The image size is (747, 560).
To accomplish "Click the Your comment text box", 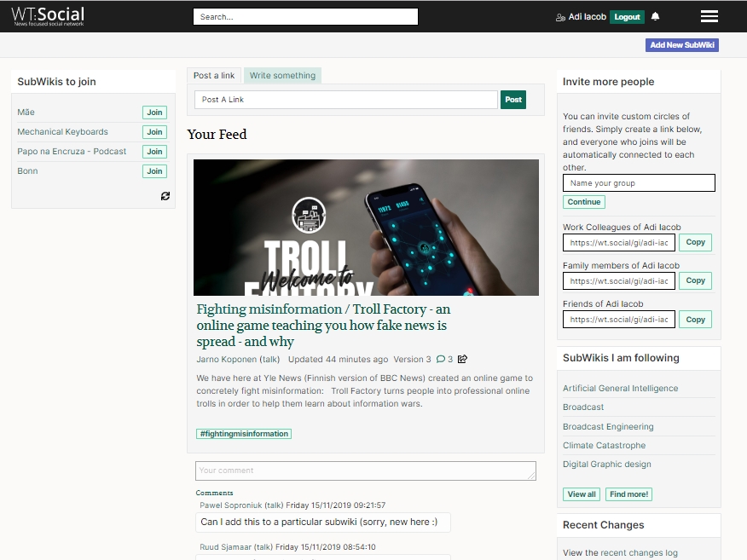I will point(366,471).
